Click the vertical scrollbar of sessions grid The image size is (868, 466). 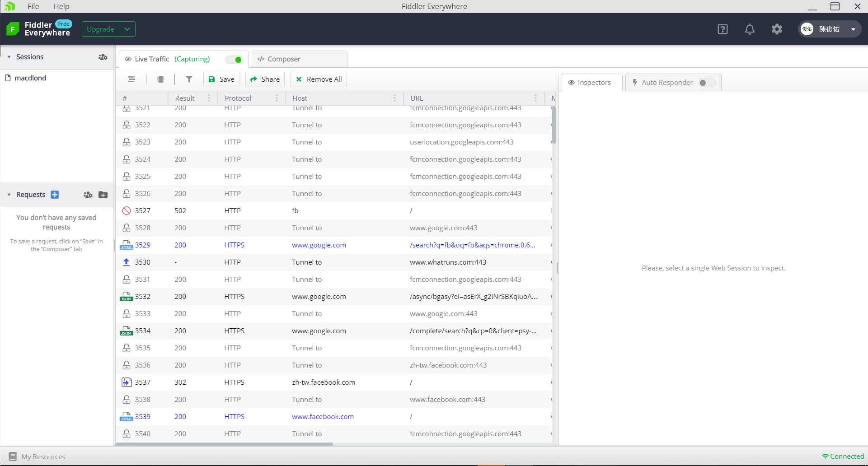554,126
